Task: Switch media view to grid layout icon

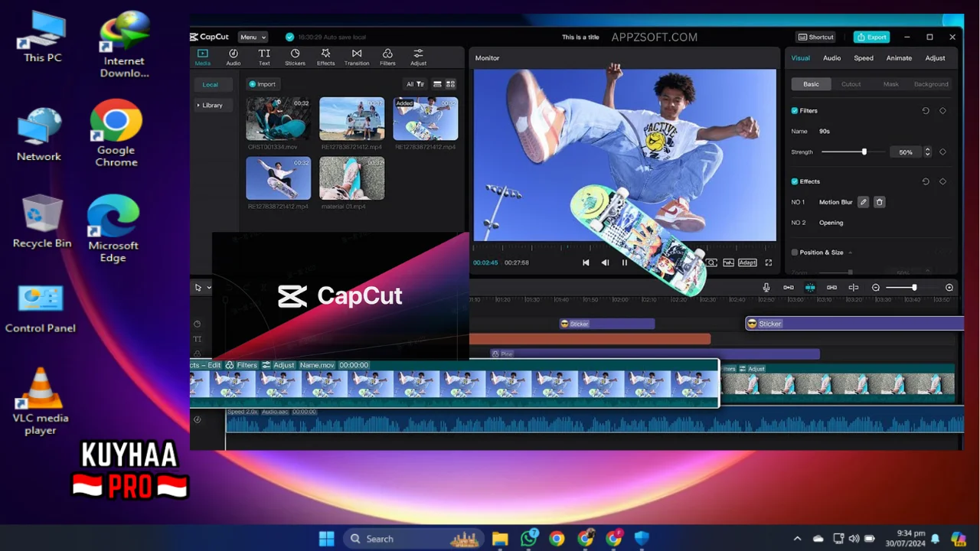Action: [450, 84]
